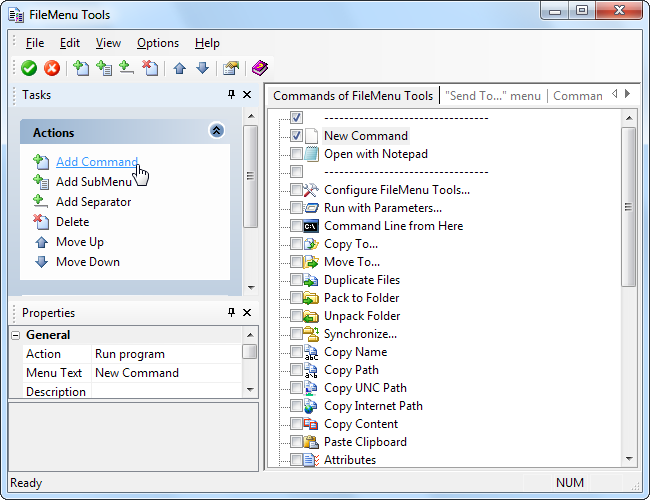Image resolution: width=650 pixels, height=500 pixels.
Task: Click the Add Command icon in the toolbar
Action: point(81,68)
